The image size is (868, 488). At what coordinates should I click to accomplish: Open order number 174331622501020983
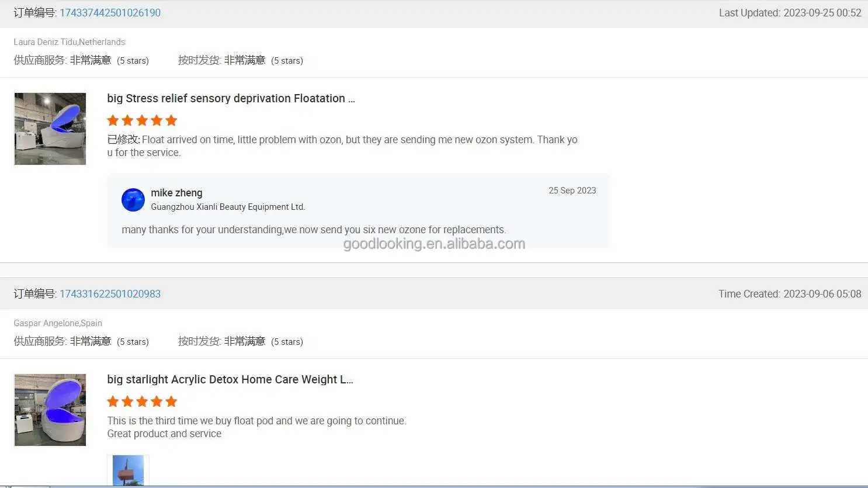click(110, 294)
